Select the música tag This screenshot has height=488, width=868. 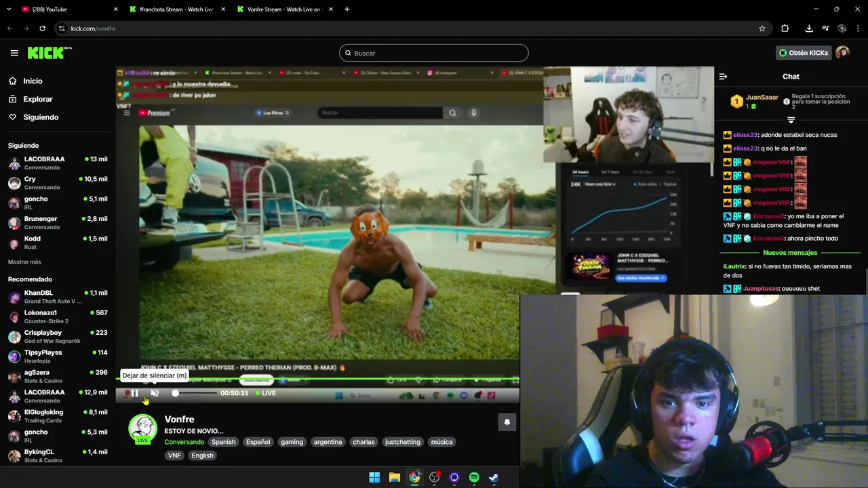(441, 442)
